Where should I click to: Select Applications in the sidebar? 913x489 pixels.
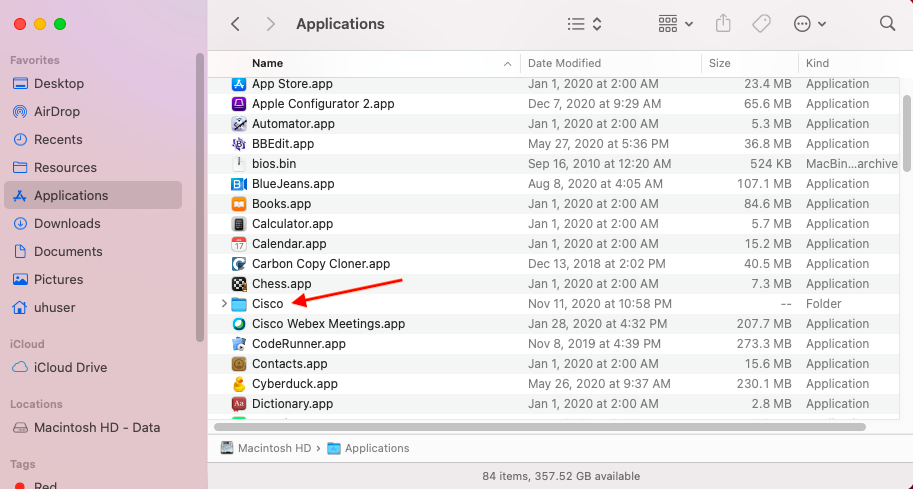[93, 196]
